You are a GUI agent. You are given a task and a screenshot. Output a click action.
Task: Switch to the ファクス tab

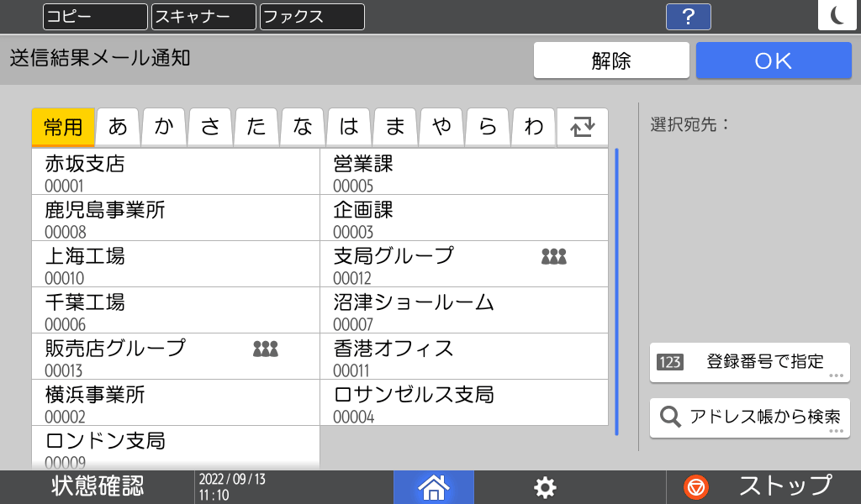point(311,16)
